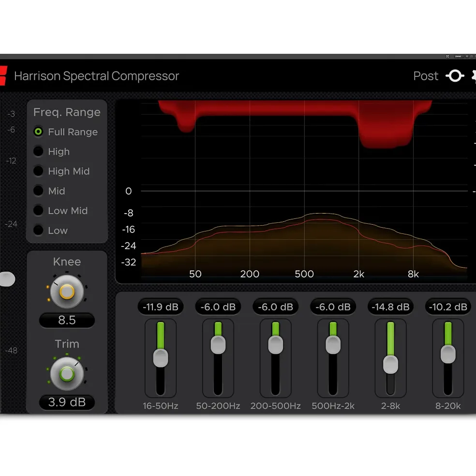Click the -10.2 dB value box

point(448,307)
